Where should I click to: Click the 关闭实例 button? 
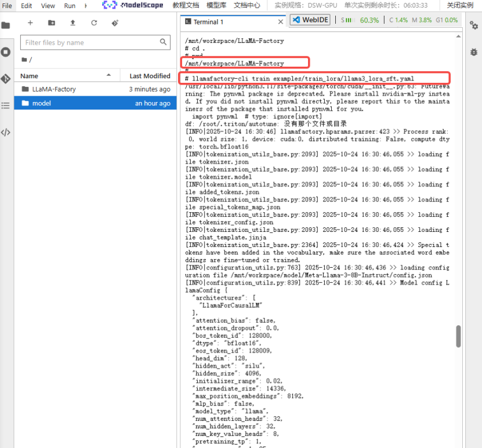460,5
